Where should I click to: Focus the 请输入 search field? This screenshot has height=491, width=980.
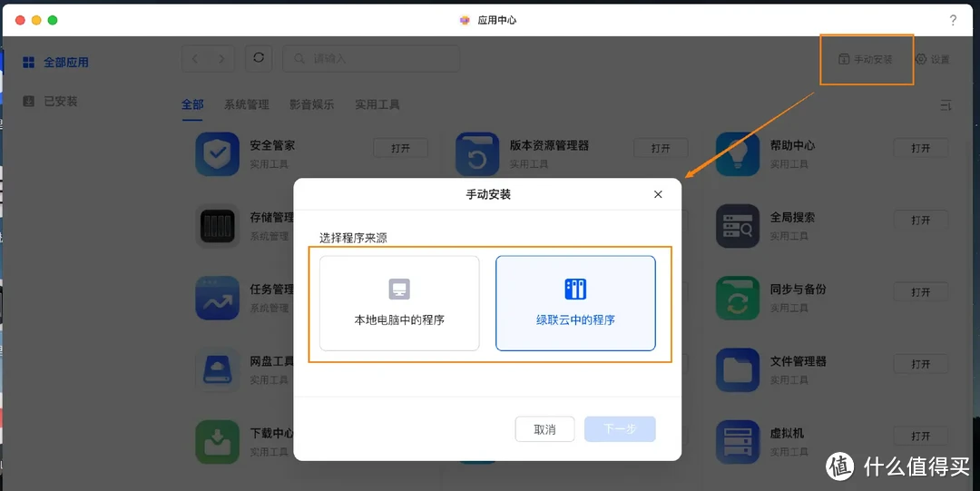(371, 58)
